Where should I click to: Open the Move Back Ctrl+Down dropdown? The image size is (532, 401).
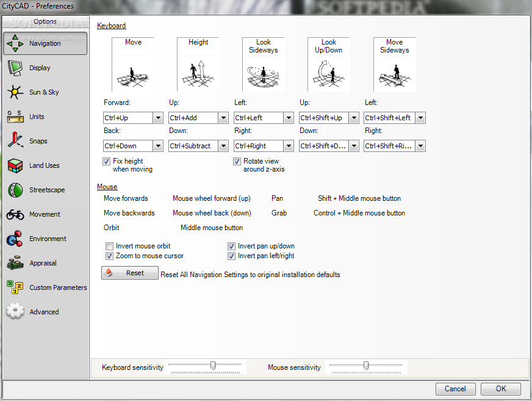click(158, 146)
